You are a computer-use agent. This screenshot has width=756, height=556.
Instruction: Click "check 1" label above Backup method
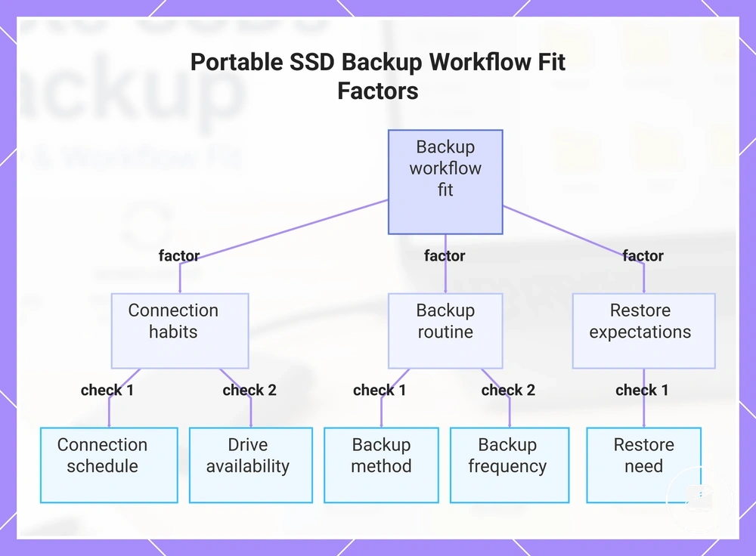[380, 390]
